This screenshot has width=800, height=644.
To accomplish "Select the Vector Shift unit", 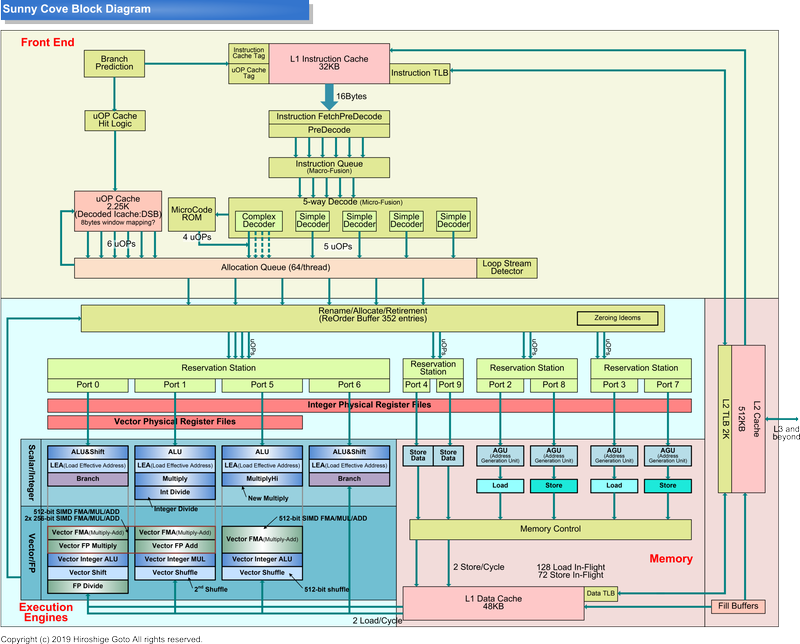I will point(88,573).
